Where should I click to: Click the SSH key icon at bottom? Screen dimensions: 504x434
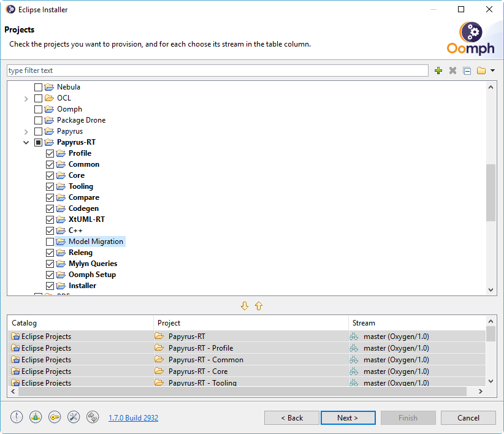coord(55,417)
